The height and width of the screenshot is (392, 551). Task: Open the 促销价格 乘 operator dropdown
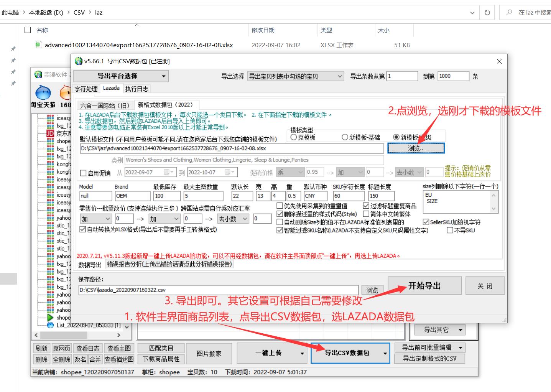(290, 172)
